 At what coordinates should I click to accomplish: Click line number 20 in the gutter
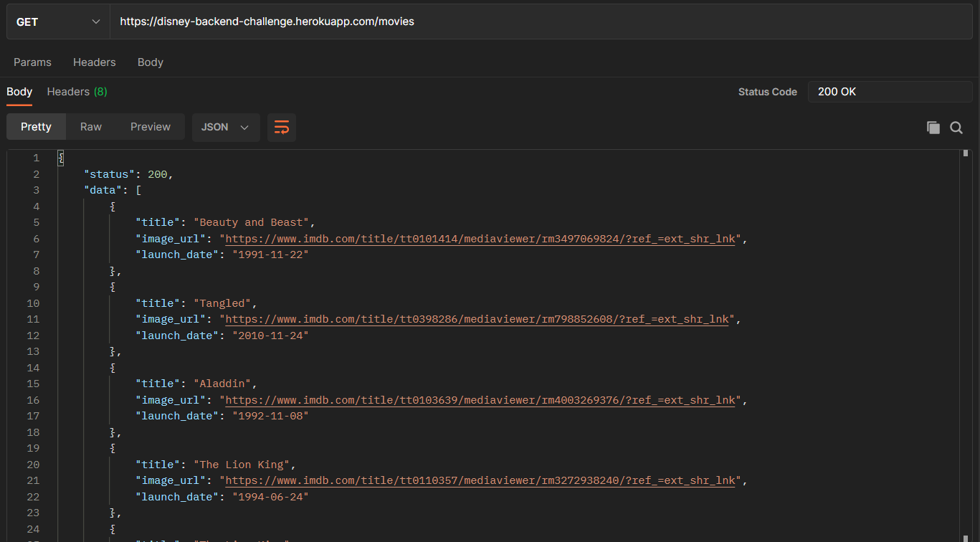(33, 465)
